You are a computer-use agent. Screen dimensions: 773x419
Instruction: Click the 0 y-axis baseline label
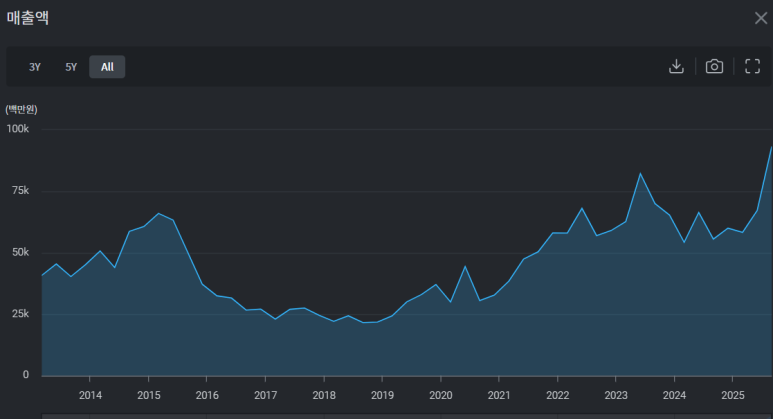pyautogui.click(x=27, y=375)
